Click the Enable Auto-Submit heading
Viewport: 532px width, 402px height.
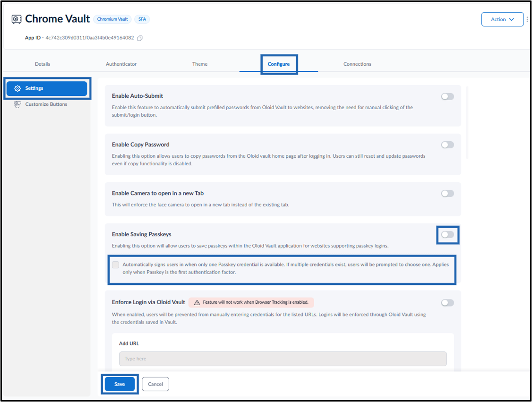137,96
